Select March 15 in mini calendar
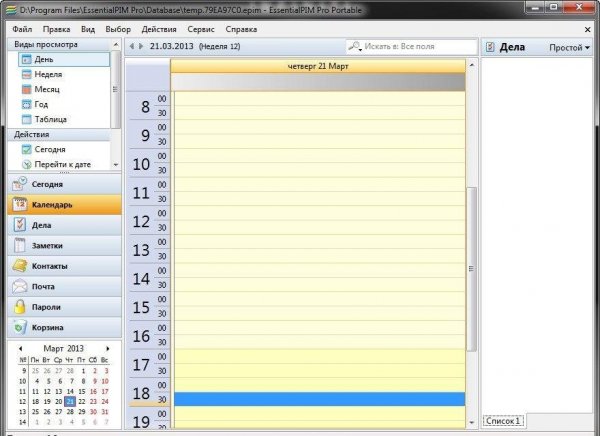 82,391
